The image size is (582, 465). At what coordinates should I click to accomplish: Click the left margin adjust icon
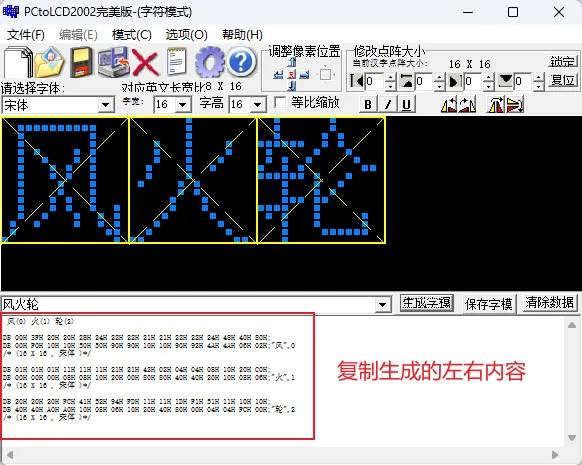357,81
